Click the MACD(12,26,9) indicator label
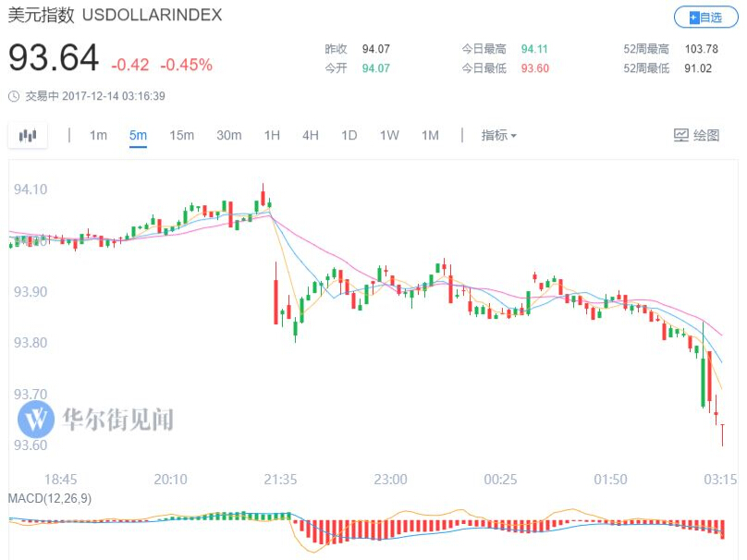This screenshot has width=747, height=560. pyautogui.click(x=50, y=498)
